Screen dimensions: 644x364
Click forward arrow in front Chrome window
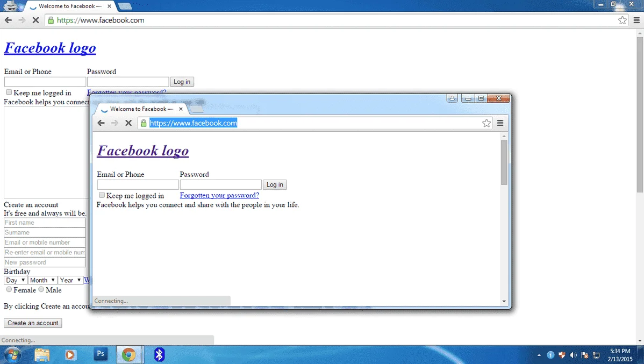(x=115, y=123)
